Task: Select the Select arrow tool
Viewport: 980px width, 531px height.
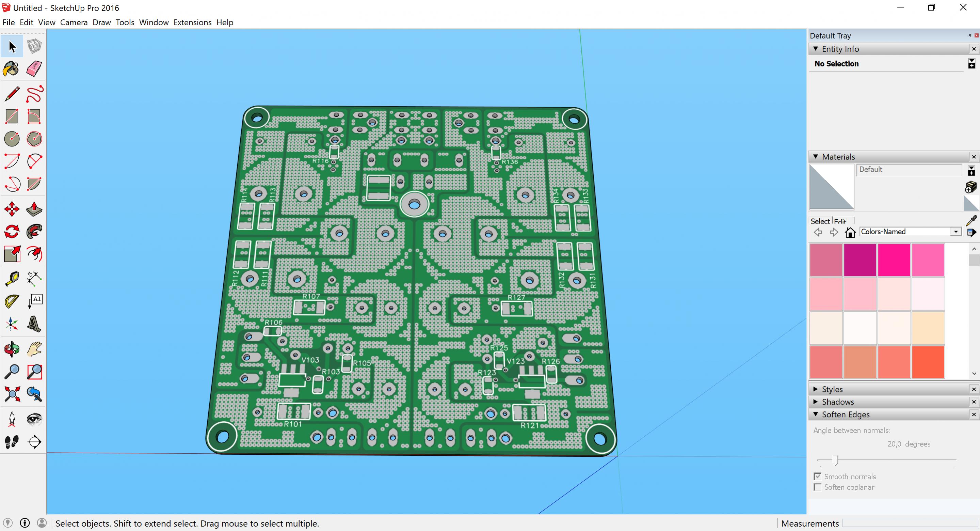Action: 12,46
